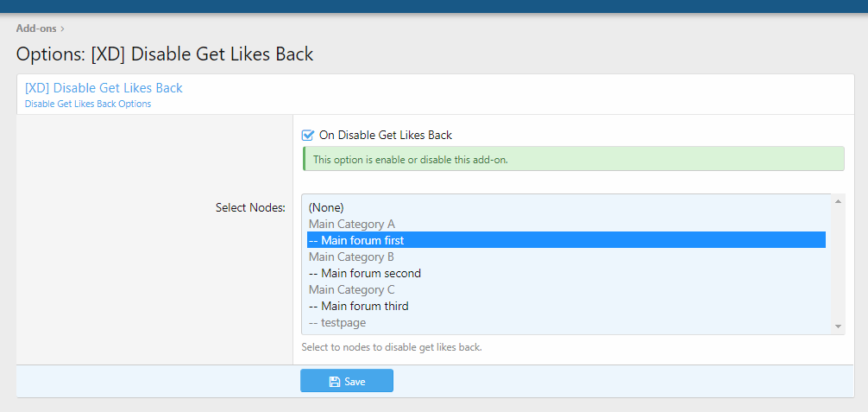Click the nodes list scrollbar track
Screen dimensions: 868x412
coord(838,263)
